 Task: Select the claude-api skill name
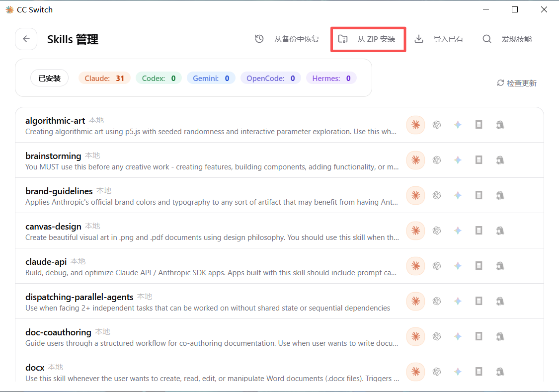pos(46,262)
